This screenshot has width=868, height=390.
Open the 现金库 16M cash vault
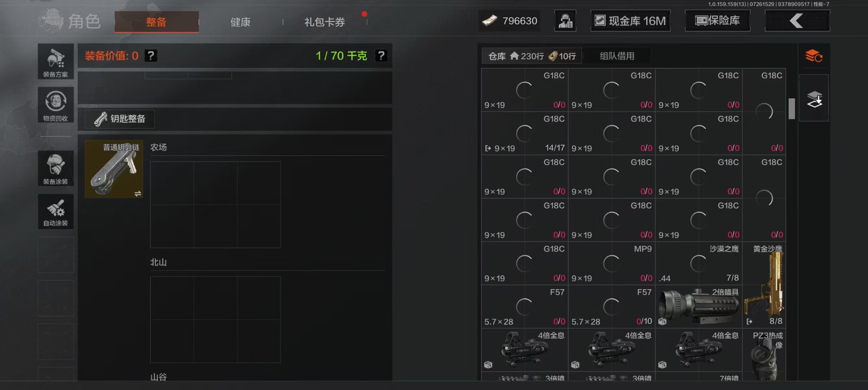630,21
